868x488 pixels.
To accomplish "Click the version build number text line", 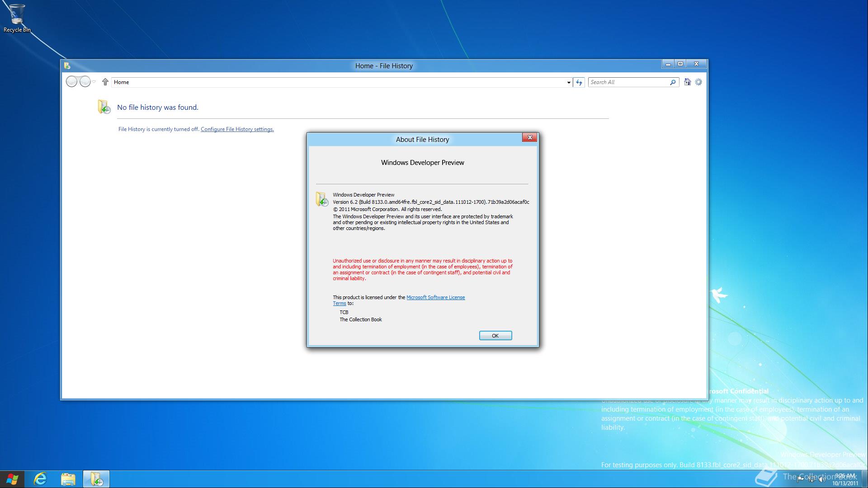I will tap(431, 202).
